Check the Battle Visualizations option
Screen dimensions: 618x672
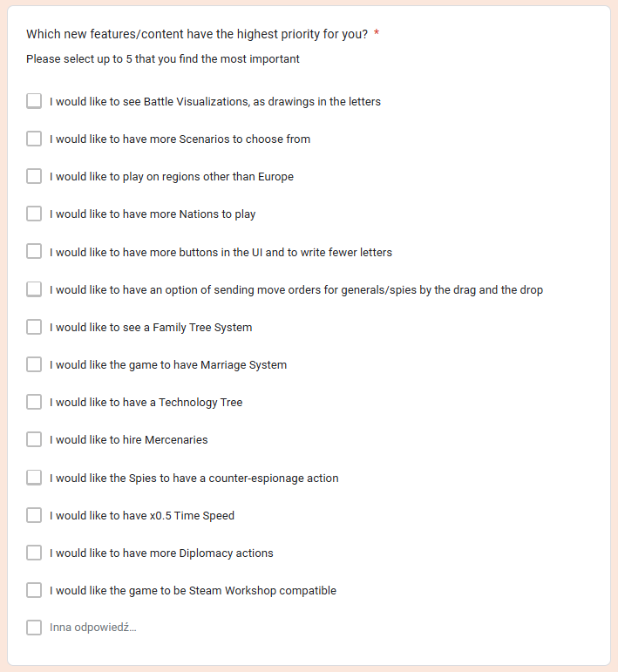pyautogui.click(x=34, y=101)
